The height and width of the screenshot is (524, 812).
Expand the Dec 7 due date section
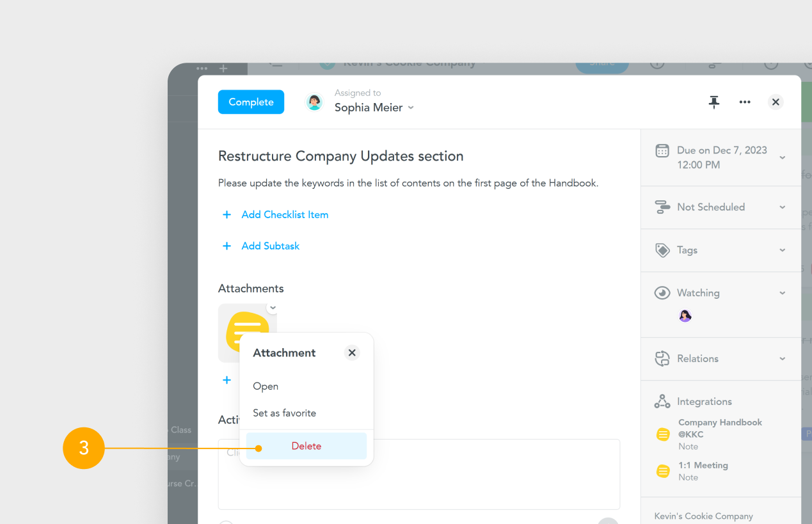(x=782, y=157)
